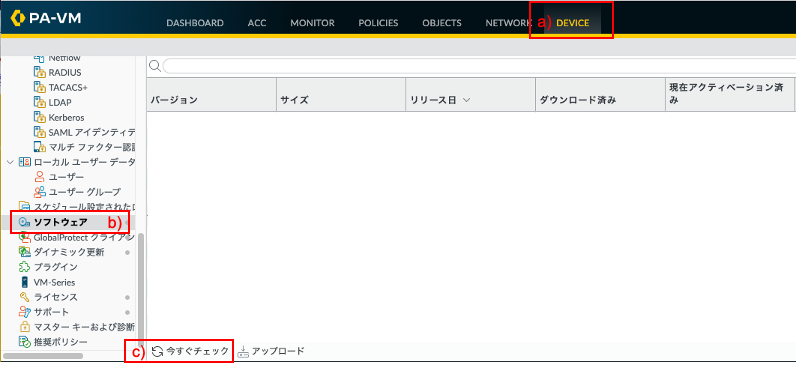
Task: Open ユーザー under local user database
Action: [67, 177]
